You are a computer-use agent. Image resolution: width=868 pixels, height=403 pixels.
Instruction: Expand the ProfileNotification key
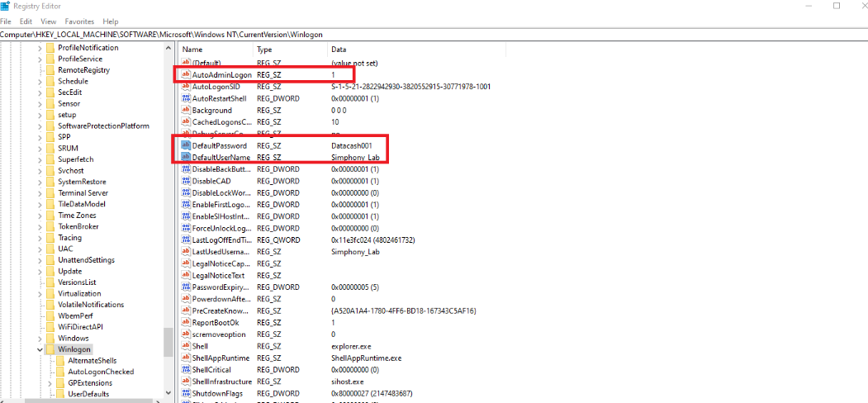[40, 48]
